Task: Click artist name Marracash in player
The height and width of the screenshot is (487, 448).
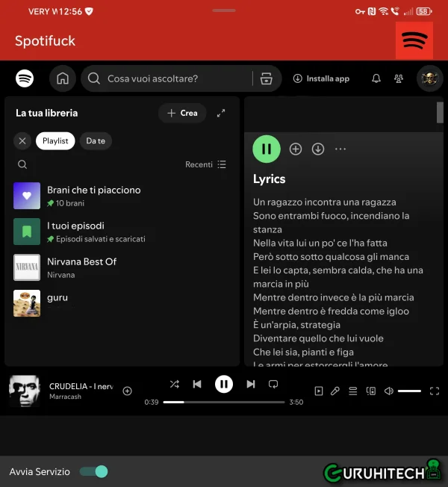Action: coord(65,397)
